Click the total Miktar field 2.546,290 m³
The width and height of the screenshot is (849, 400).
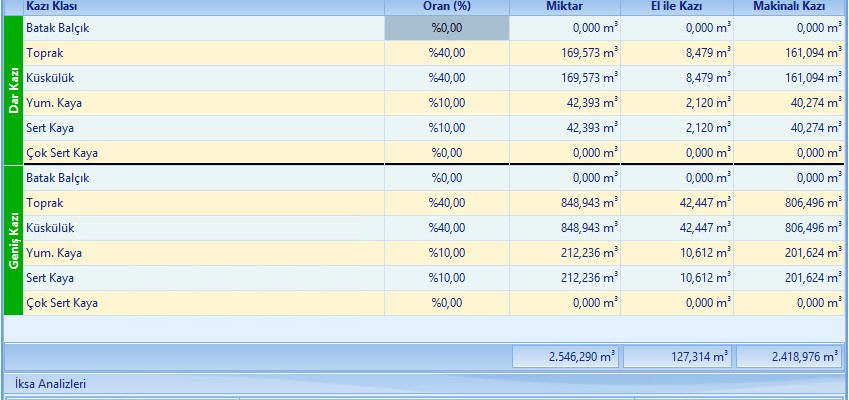(x=566, y=356)
